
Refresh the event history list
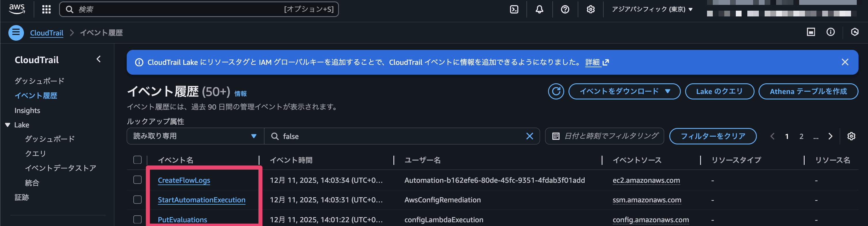pos(556,91)
